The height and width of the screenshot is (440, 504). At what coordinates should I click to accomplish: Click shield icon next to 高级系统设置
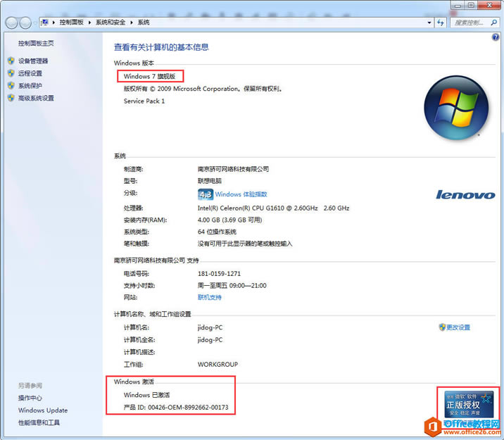(x=11, y=98)
